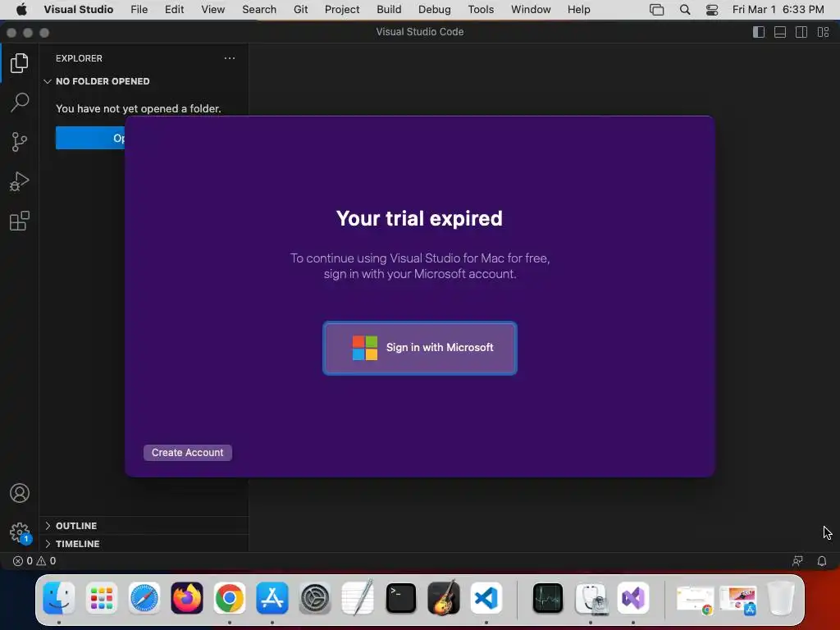Expand the Timeline section
The image size is (840, 630).
(144, 544)
